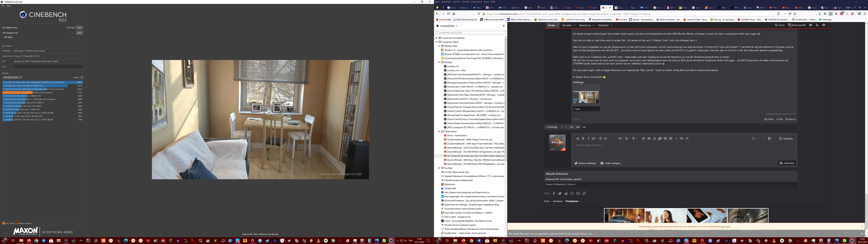Image resolution: width=868 pixels, height=244 pixels.
Task: Open list formatting dropdown in editor
Action: (x=621, y=138)
